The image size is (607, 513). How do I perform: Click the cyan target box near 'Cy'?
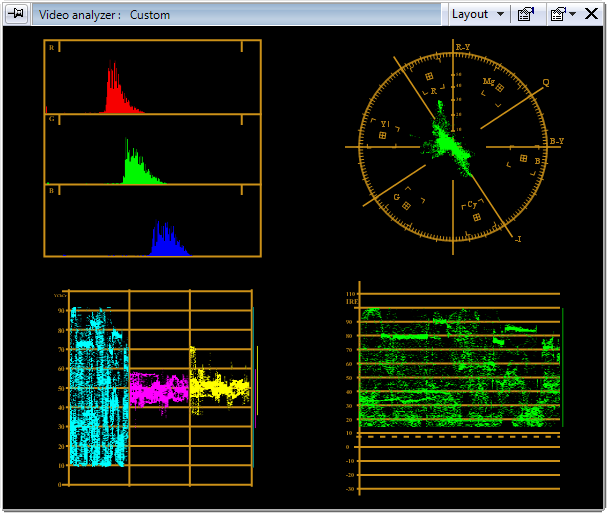pos(477,217)
